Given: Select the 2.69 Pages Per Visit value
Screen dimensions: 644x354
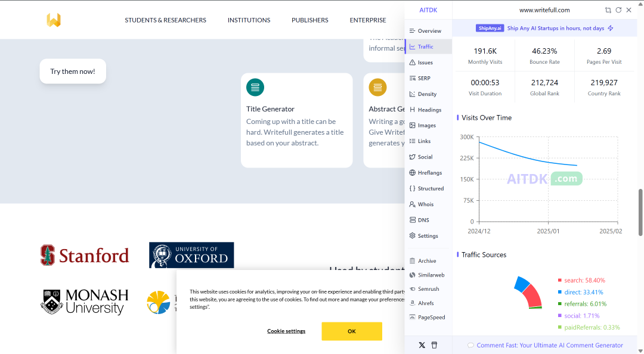Looking at the screenshot, I should pyautogui.click(x=604, y=51).
